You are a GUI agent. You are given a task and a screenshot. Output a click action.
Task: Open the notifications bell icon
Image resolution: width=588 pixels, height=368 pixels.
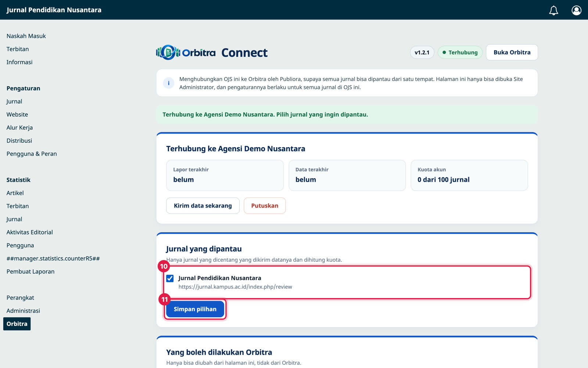[553, 10]
